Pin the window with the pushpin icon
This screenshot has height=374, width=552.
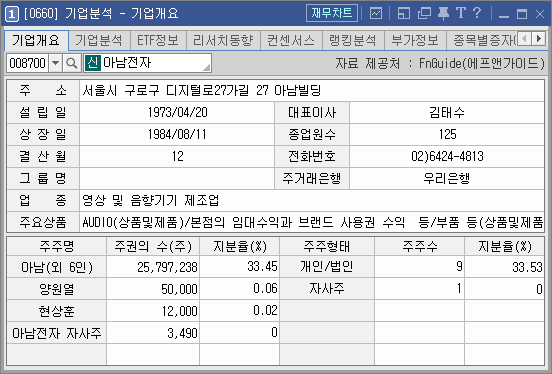click(443, 14)
